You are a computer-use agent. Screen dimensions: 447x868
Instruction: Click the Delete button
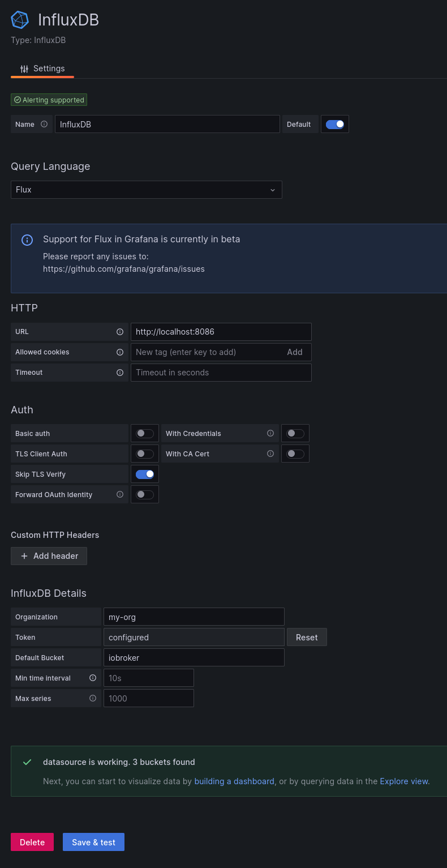tap(32, 842)
